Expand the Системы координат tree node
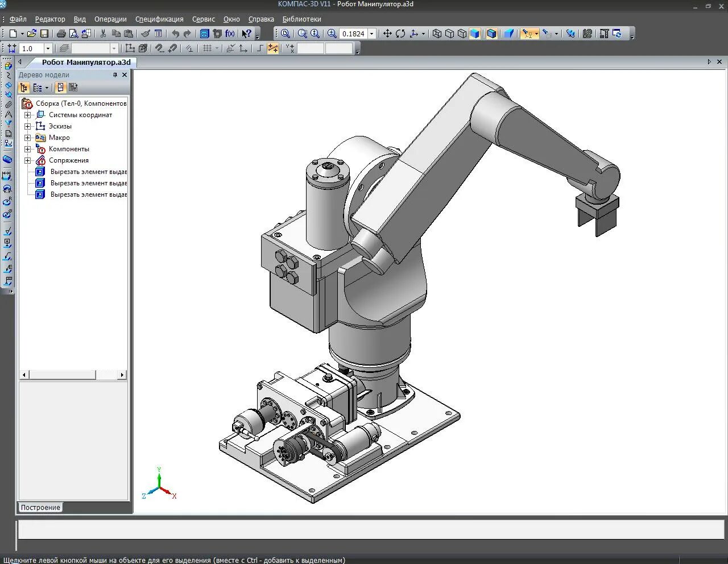The image size is (728, 564). (x=27, y=115)
